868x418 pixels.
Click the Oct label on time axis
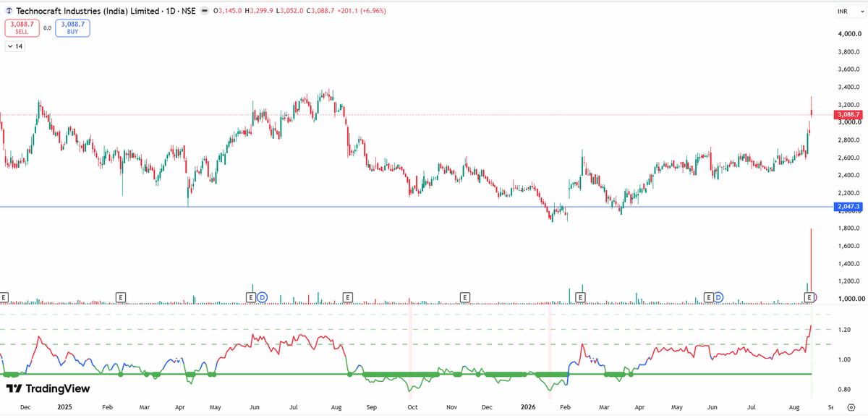412,408
